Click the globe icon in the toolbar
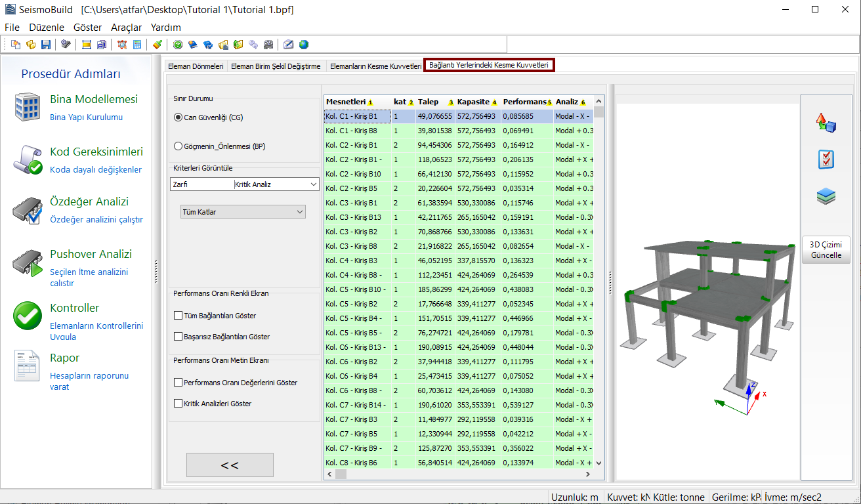 303,45
